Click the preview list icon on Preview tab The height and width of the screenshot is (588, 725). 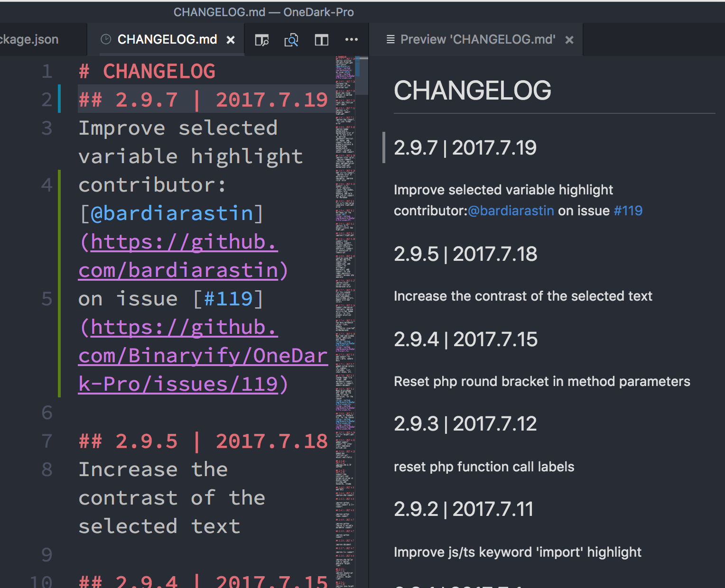[390, 39]
